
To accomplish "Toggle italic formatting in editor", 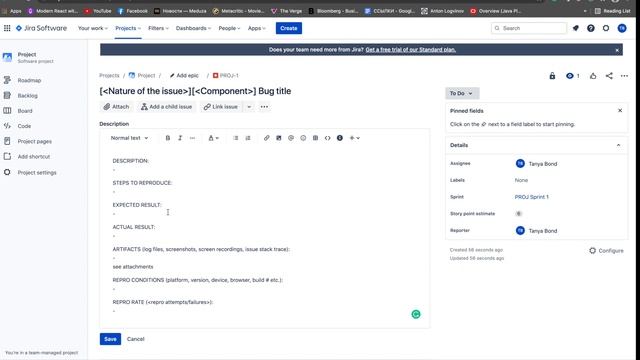I will pos(180,138).
